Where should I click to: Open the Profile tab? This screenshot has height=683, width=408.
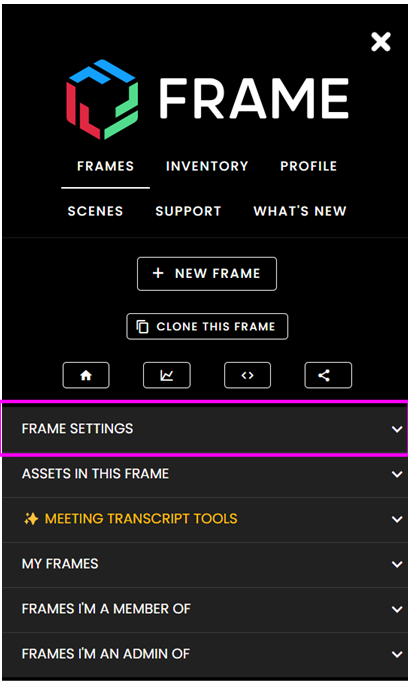click(x=309, y=166)
